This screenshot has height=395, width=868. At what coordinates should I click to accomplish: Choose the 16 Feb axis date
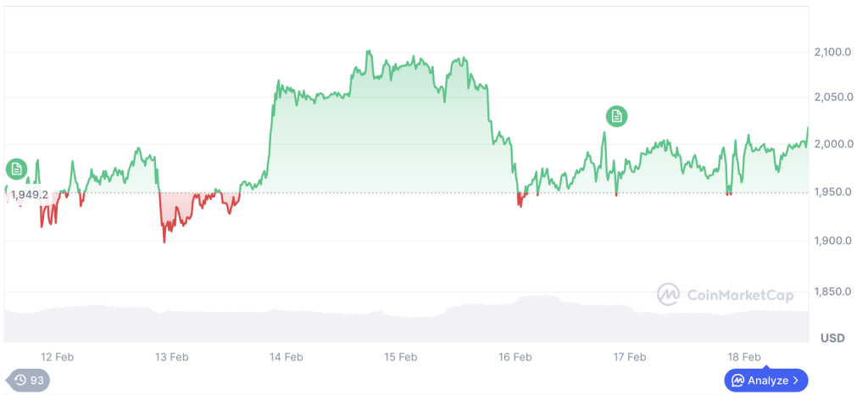coord(515,357)
